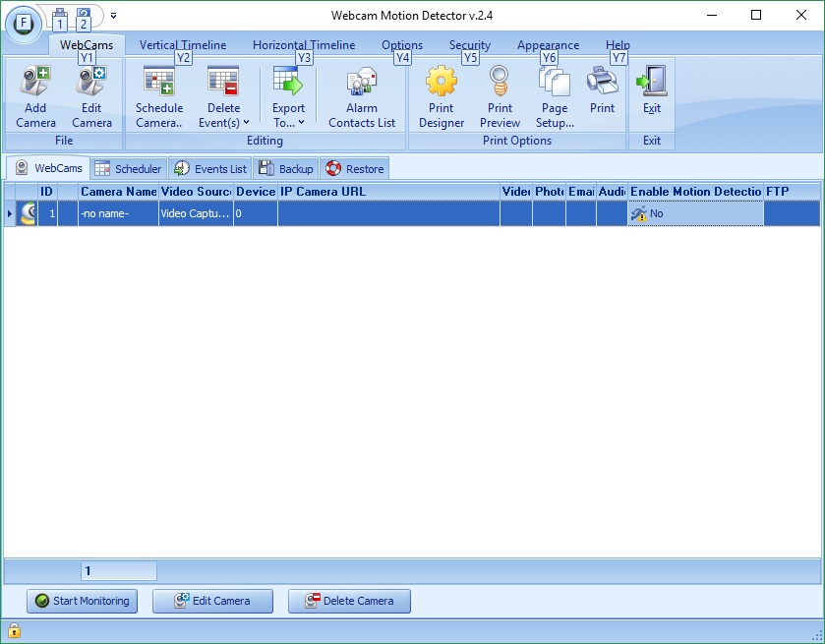Viewport: 825px width, 644px height.
Task: Open the Alarm Contacts List
Action: 361,93
